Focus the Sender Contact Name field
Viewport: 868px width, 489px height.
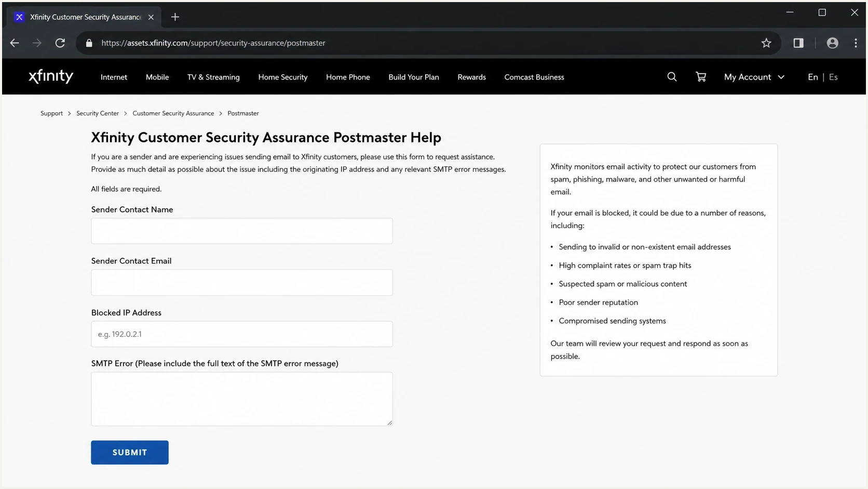(x=242, y=231)
